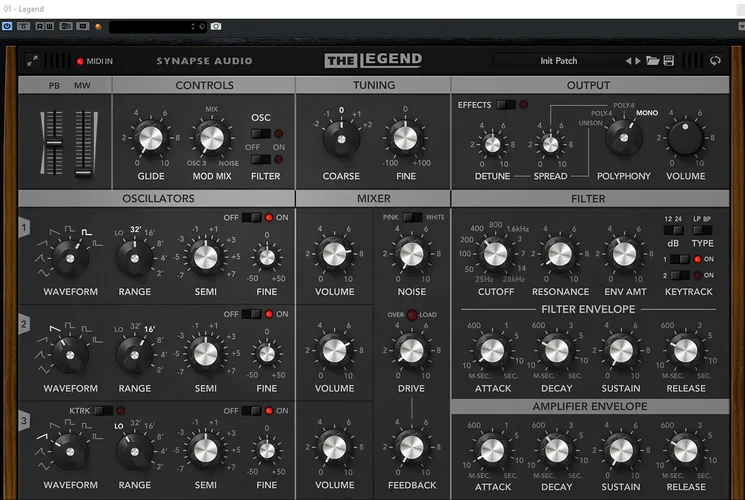
Task: Click the FEEDBACK knob
Action: pyautogui.click(x=411, y=447)
